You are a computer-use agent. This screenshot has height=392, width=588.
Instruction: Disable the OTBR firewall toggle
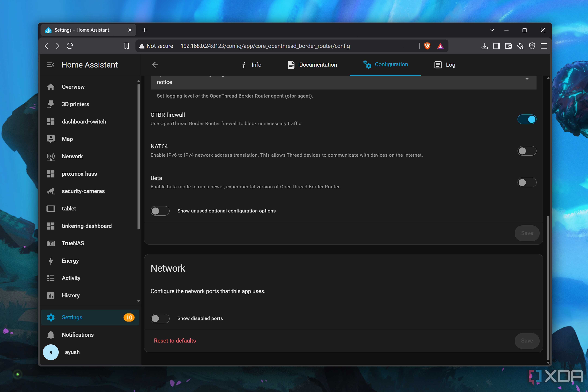tap(527, 119)
